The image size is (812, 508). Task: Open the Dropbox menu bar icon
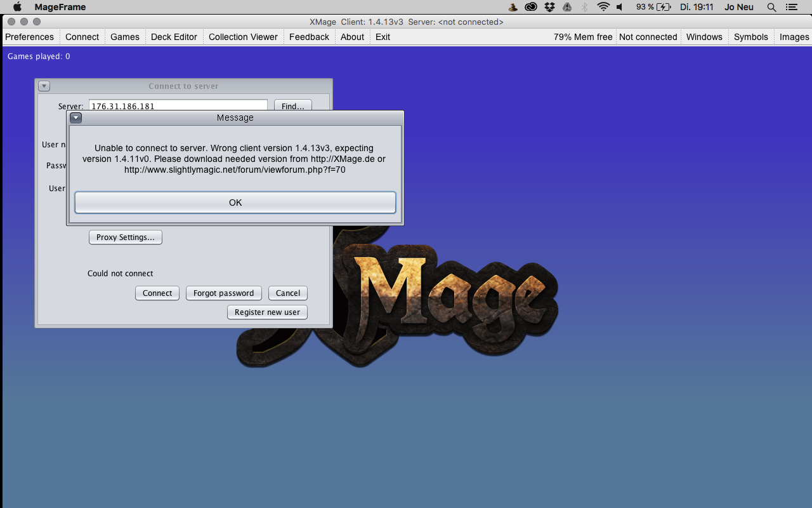pyautogui.click(x=549, y=7)
